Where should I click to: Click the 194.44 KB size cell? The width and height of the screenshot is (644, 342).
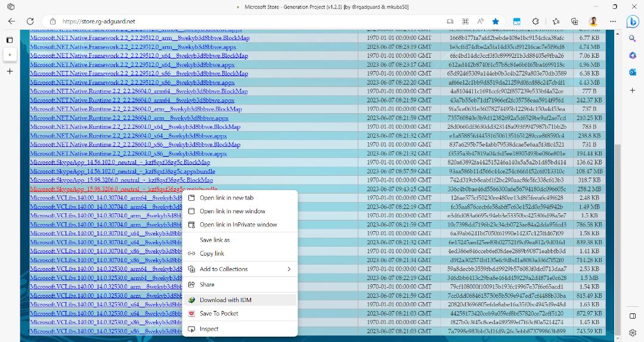[x=589, y=154]
